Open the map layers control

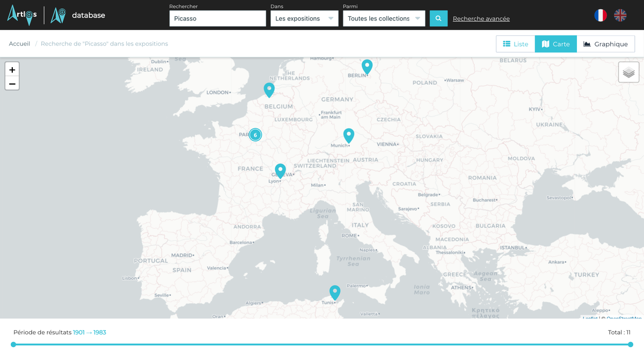pos(628,72)
